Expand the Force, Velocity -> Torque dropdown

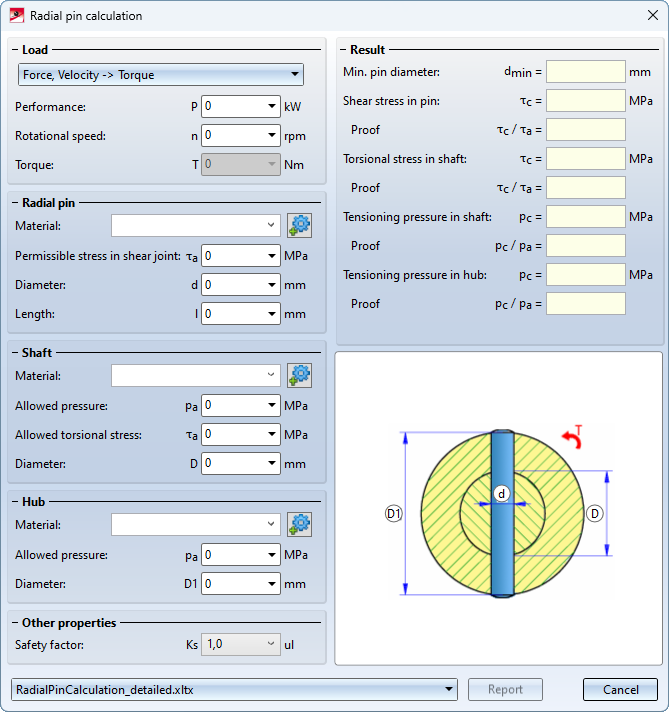click(161, 75)
